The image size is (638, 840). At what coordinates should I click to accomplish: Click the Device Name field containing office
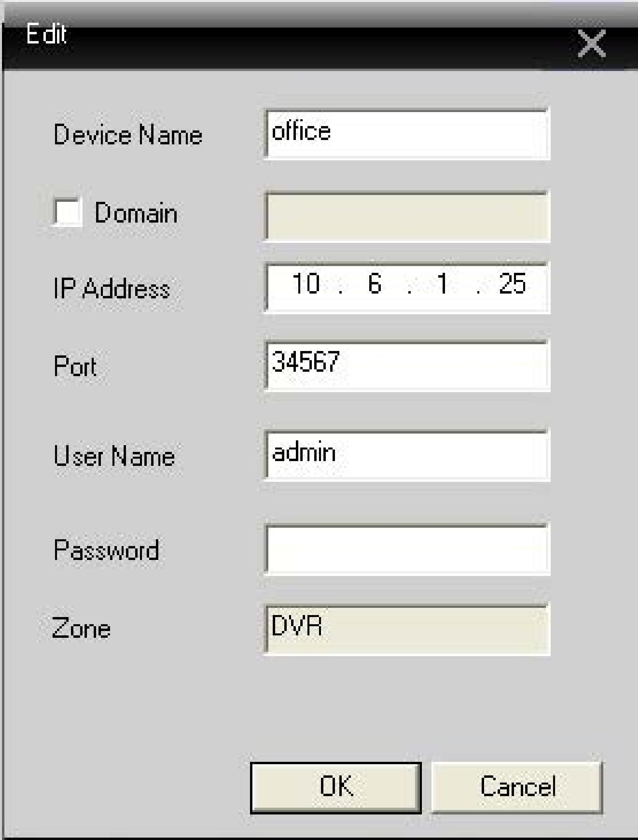[407, 134]
